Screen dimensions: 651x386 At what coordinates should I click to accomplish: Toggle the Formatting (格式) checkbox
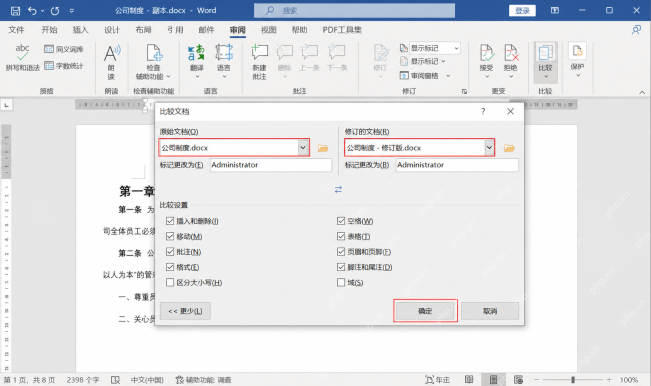point(170,267)
